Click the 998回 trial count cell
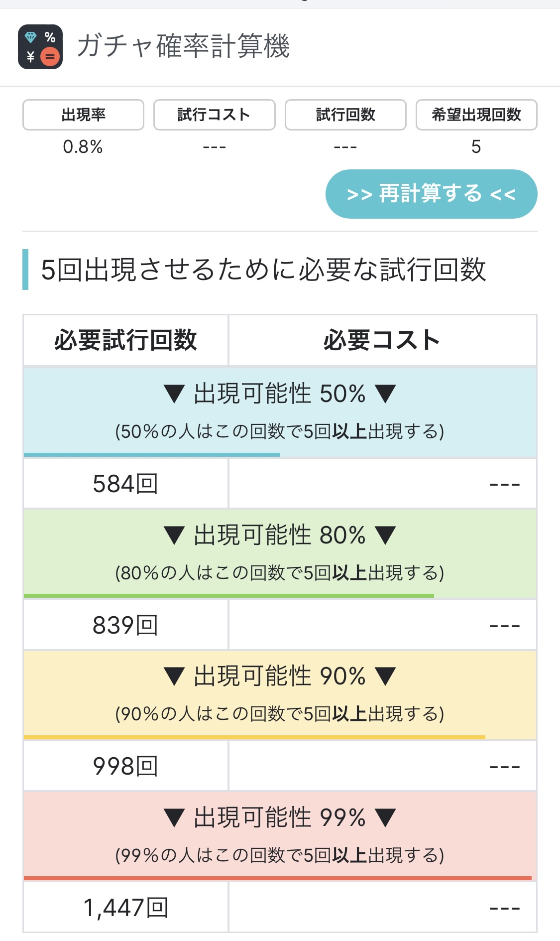The image size is (560, 941). [x=125, y=766]
